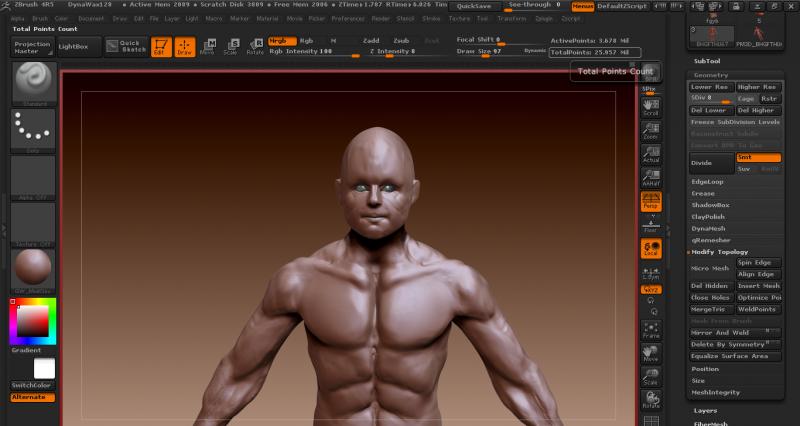Toggle Smt smoothing option beside Divide

pos(758,158)
